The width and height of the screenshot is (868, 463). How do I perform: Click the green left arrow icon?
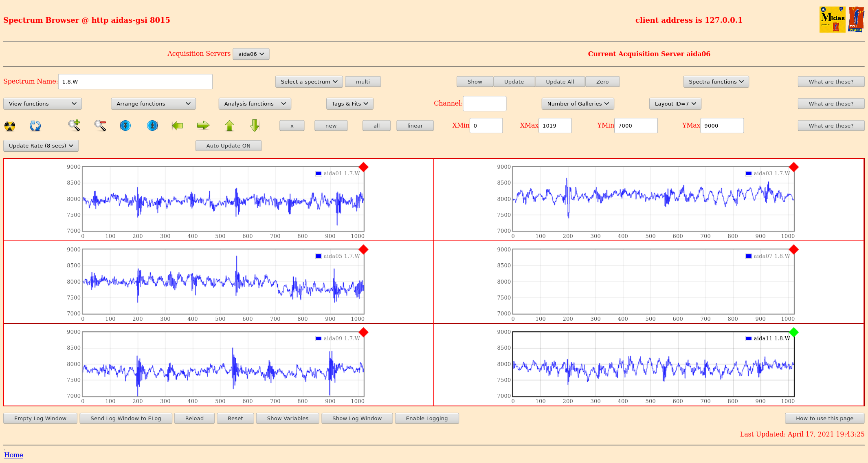[x=178, y=126]
